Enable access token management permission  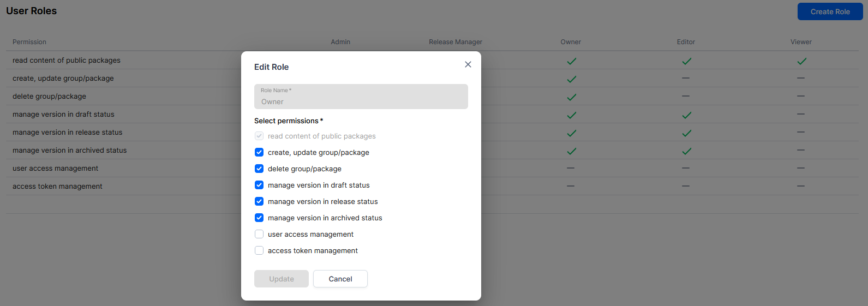259,250
